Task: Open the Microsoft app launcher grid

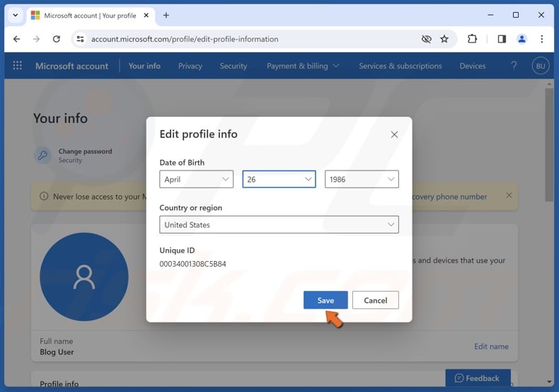Action: 17,66
